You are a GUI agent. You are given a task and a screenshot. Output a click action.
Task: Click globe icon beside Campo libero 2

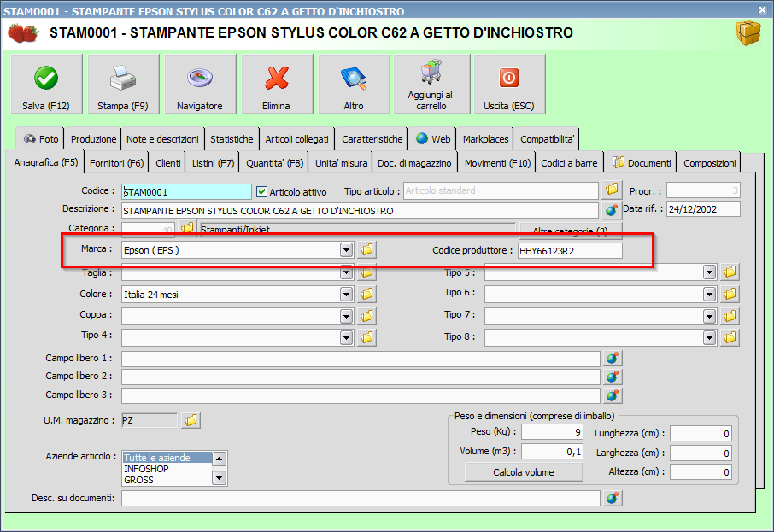tap(613, 377)
